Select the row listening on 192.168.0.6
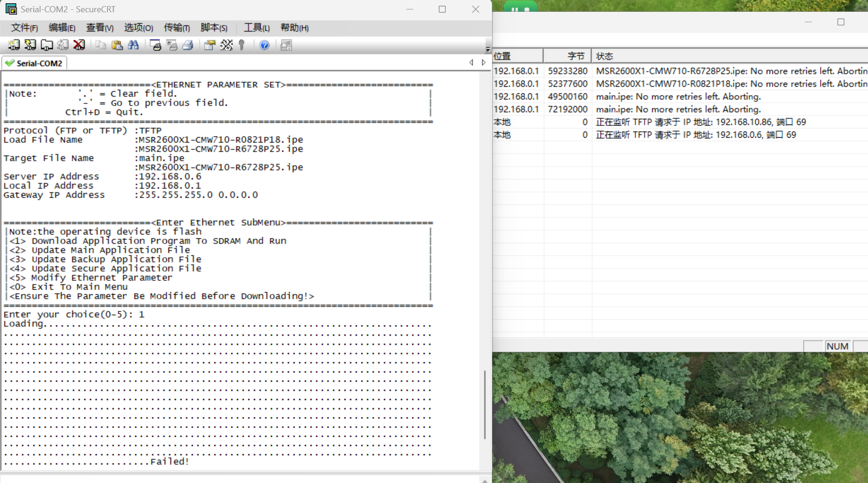 click(x=680, y=134)
